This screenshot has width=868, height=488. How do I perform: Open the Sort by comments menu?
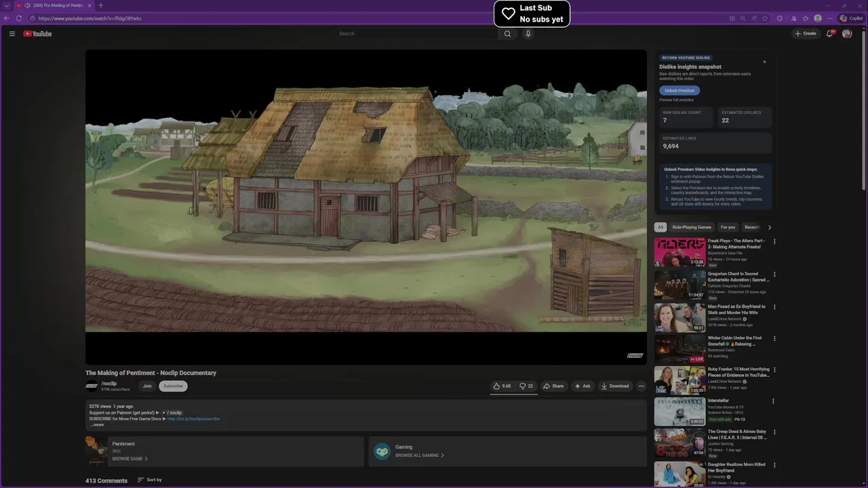tap(150, 480)
